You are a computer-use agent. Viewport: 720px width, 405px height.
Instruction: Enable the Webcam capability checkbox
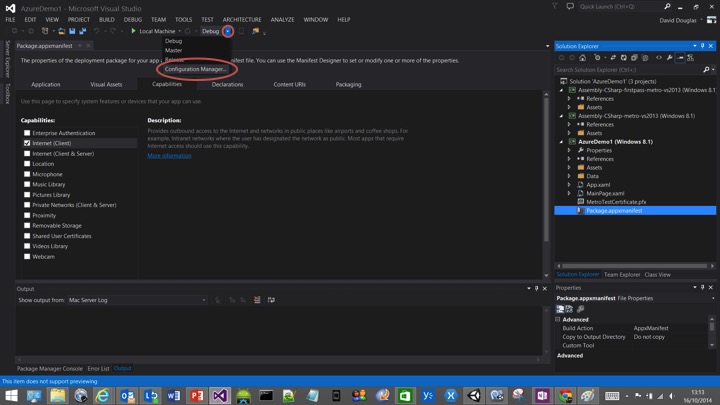click(27, 256)
